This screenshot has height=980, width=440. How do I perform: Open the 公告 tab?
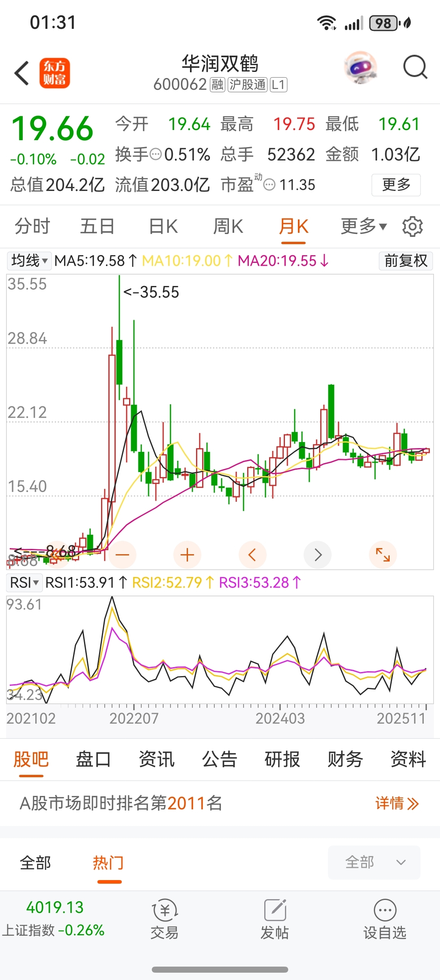click(x=220, y=759)
